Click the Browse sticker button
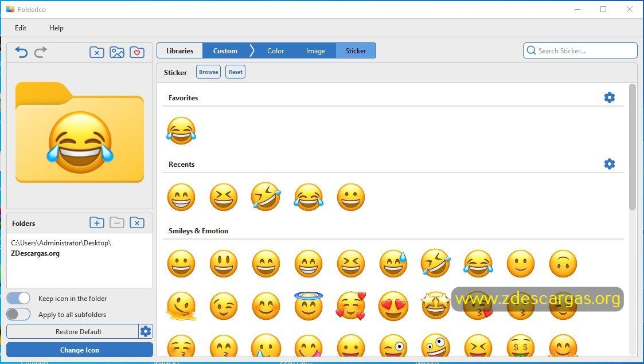This screenshot has width=644, height=364. pyautogui.click(x=208, y=72)
